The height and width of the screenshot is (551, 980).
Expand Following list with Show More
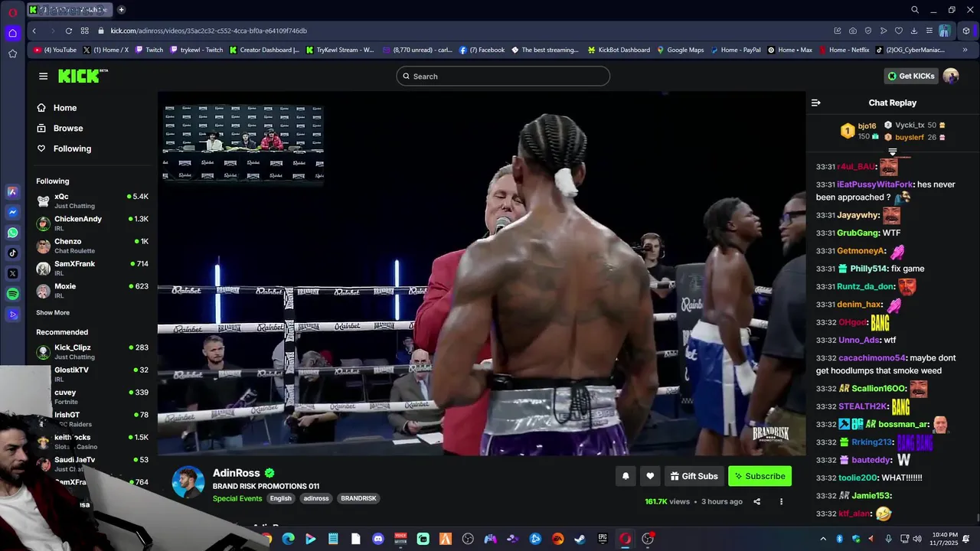(x=53, y=312)
